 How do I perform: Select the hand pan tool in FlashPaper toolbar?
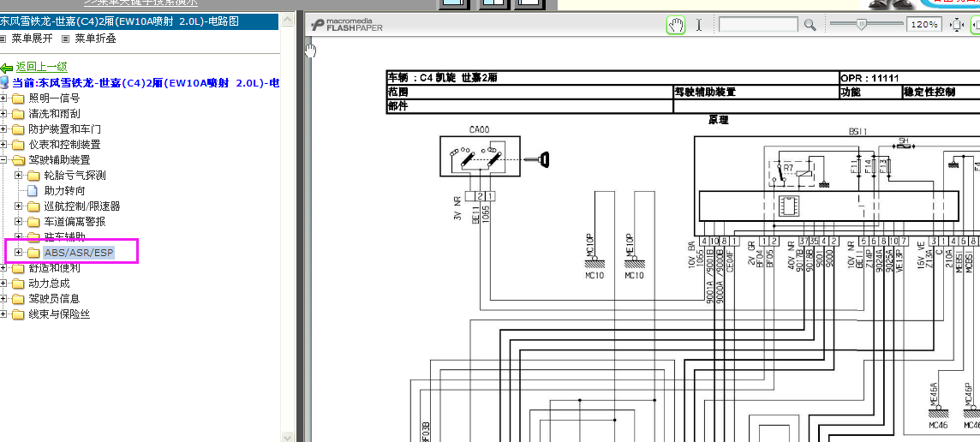tap(676, 25)
